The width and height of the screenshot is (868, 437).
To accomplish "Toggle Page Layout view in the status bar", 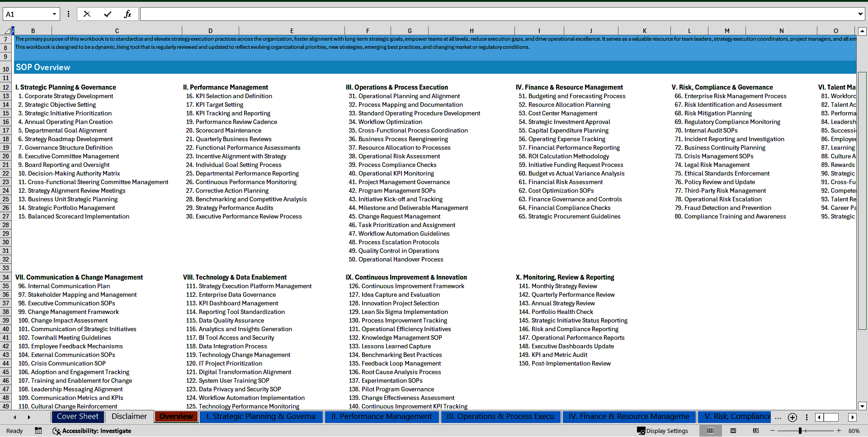I will (733, 431).
